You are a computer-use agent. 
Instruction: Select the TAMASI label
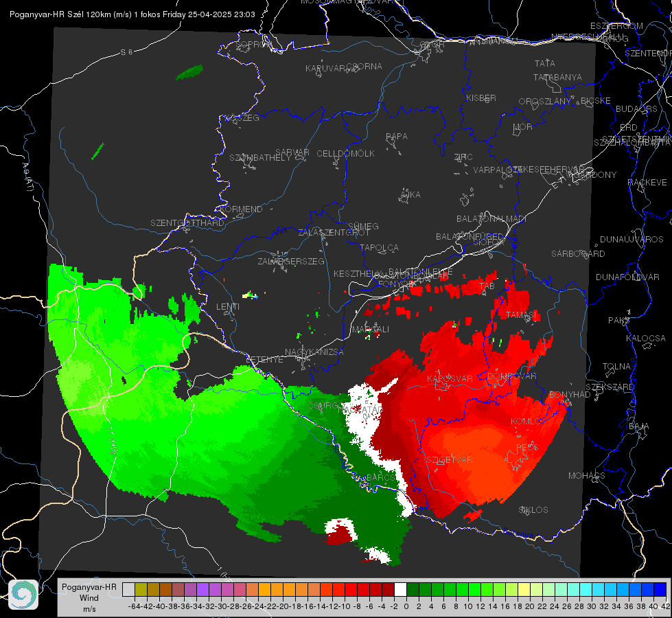[x=521, y=314]
